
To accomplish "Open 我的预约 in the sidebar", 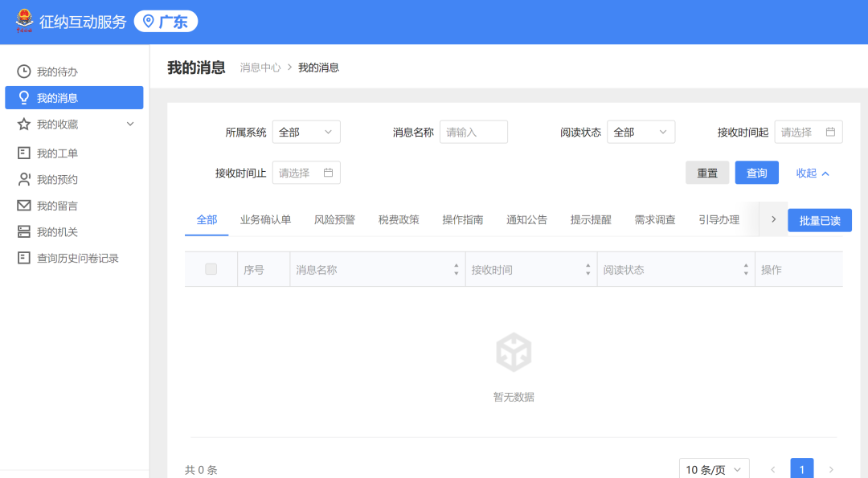I will (74, 179).
